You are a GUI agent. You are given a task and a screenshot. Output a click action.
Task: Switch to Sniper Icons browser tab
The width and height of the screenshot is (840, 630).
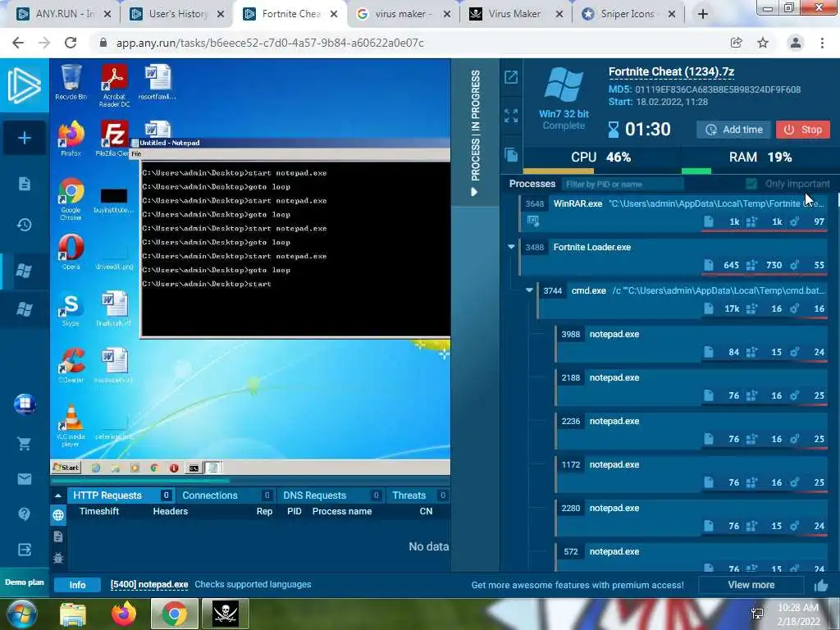click(628, 14)
